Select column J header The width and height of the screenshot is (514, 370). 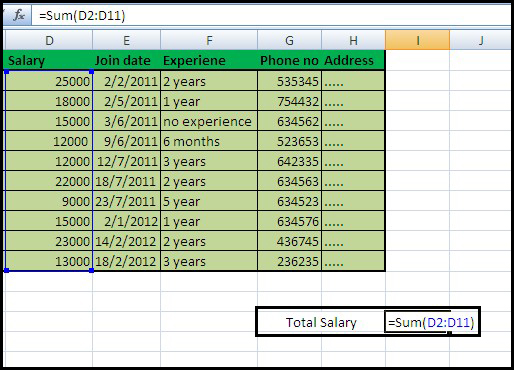(x=480, y=41)
